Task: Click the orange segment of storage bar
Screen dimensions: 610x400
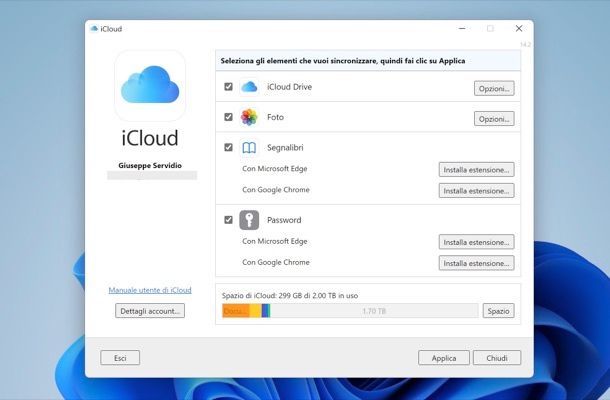Action: [x=236, y=311]
